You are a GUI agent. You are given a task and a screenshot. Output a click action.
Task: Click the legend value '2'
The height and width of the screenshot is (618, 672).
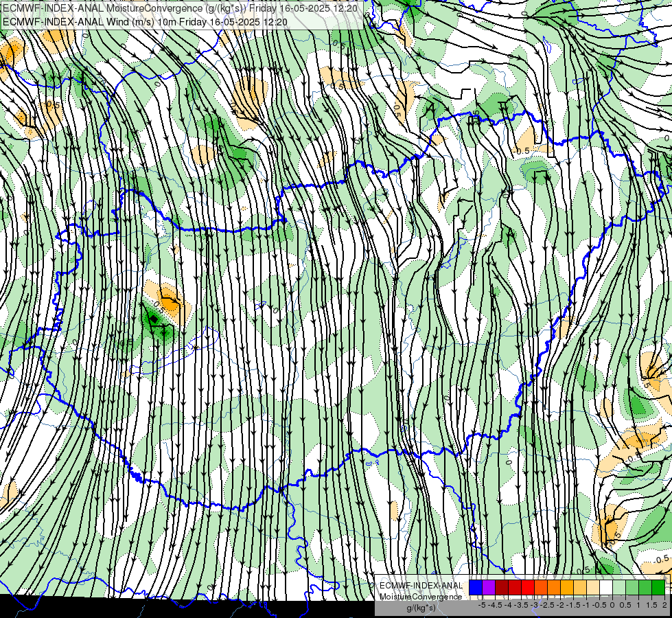664,605
